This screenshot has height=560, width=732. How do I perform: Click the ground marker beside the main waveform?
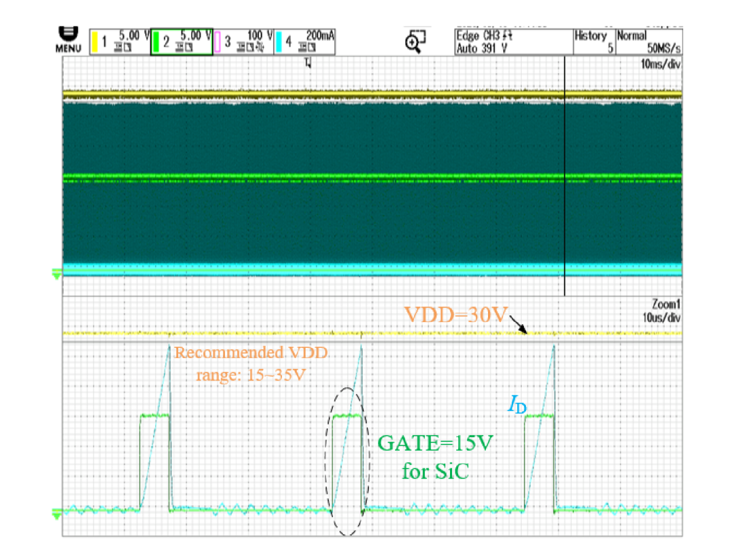click(x=56, y=274)
